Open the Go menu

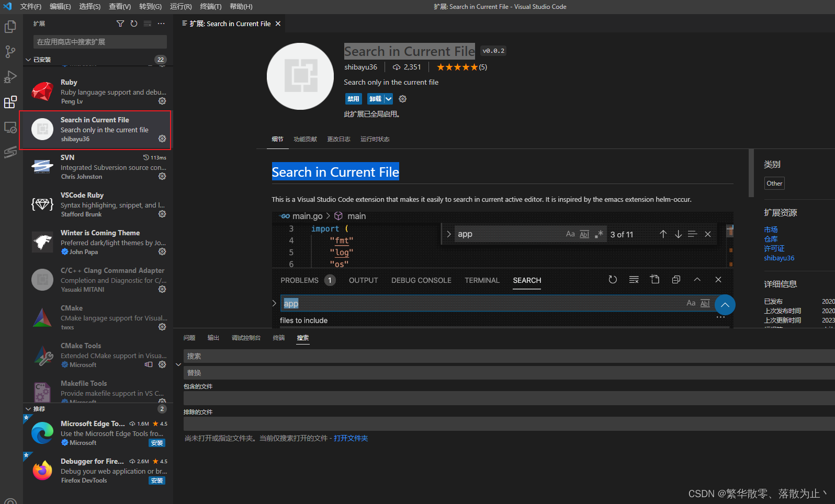click(x=150, y=6)
